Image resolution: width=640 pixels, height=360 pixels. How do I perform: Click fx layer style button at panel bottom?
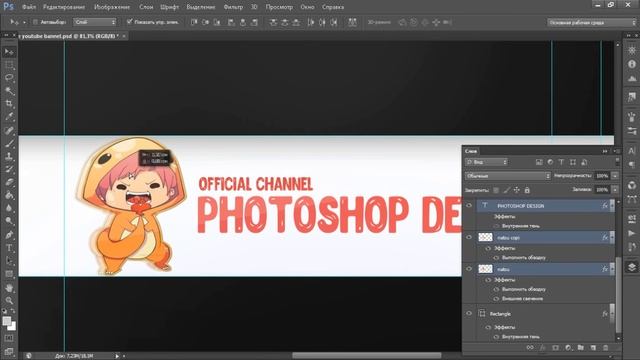click(x=542, y=348)
